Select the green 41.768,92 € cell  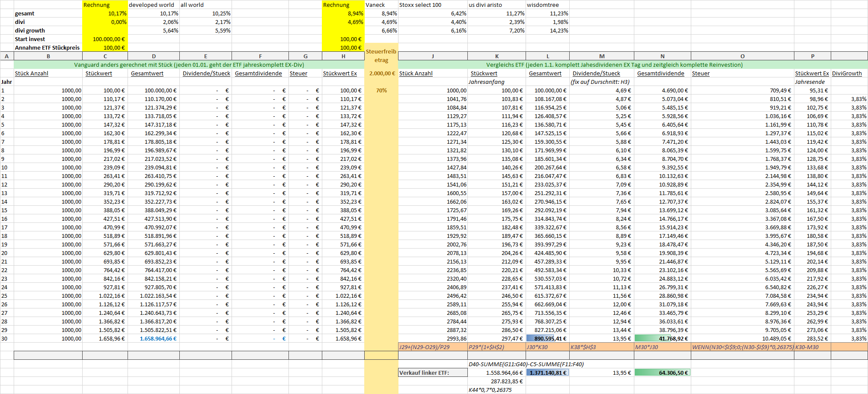(662, 338)
